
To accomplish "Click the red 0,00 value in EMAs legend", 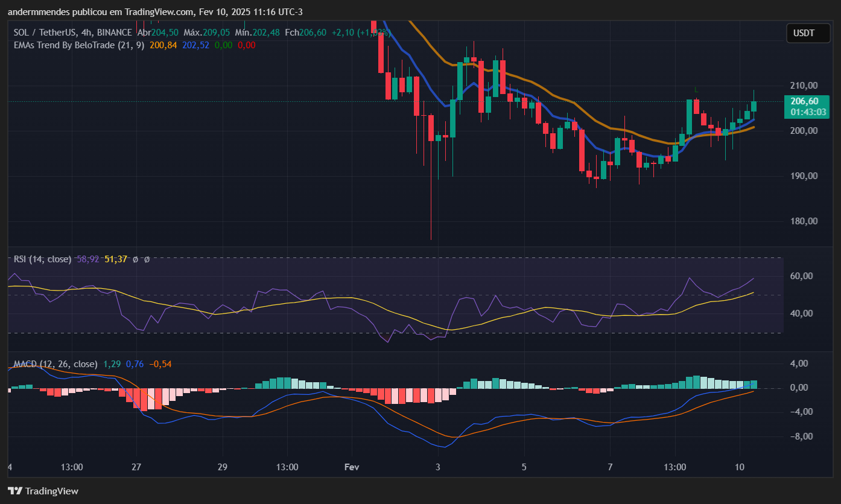I will (x=246, y=45).
